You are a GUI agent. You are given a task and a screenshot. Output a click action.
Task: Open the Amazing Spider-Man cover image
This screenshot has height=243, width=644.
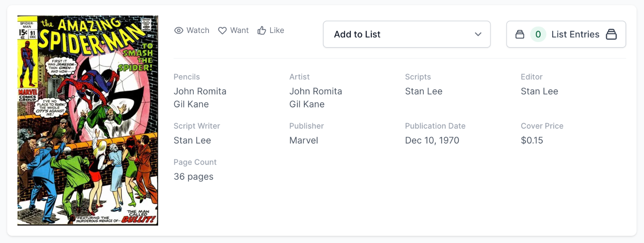[x=88, y=120]
